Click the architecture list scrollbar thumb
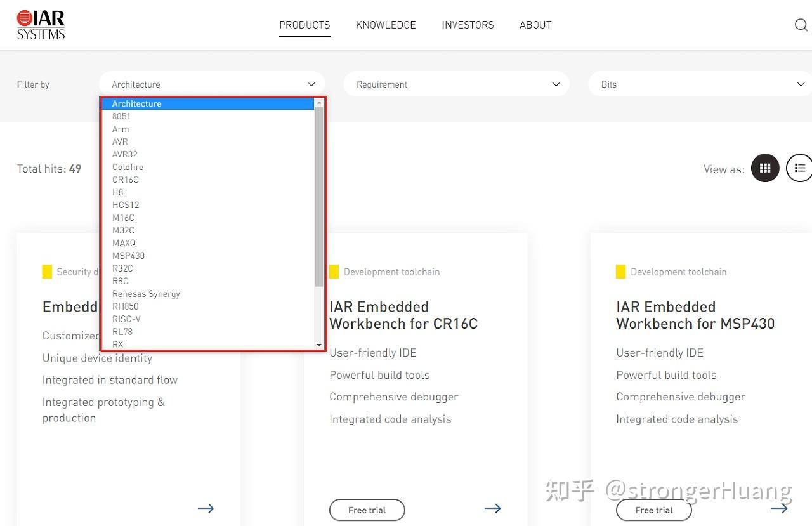 point(319,197)
